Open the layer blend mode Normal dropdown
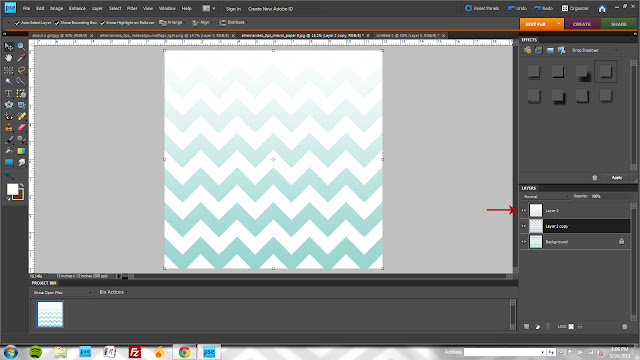The height and width of the screenshot is (360, 640). pos(546,196)
